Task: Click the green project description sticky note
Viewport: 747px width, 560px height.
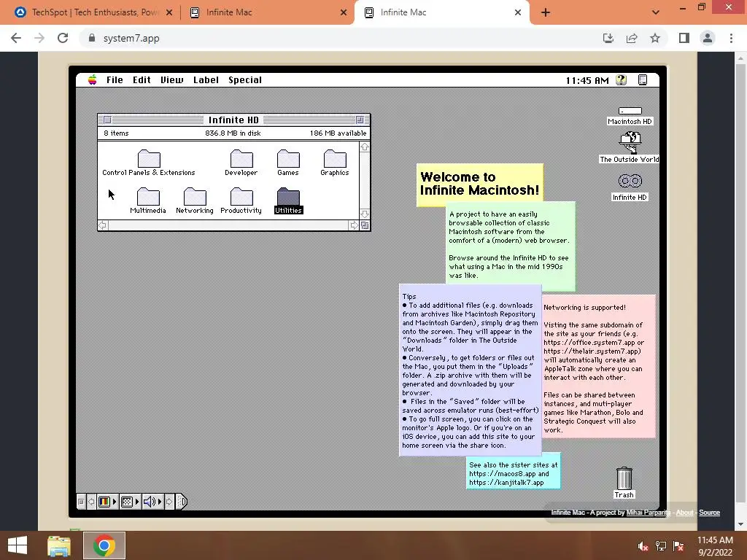Action: click(511, 245)
